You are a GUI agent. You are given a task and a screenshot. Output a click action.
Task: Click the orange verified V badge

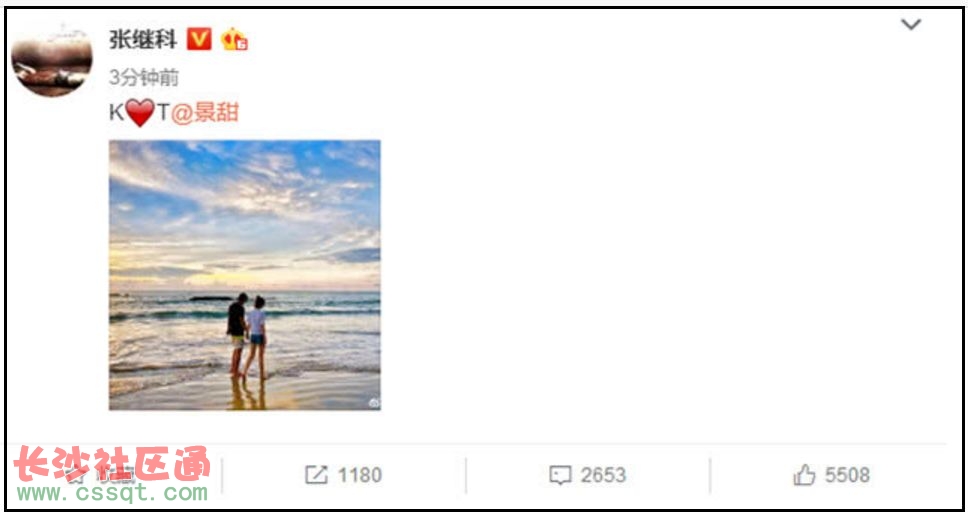click(199, 40)
